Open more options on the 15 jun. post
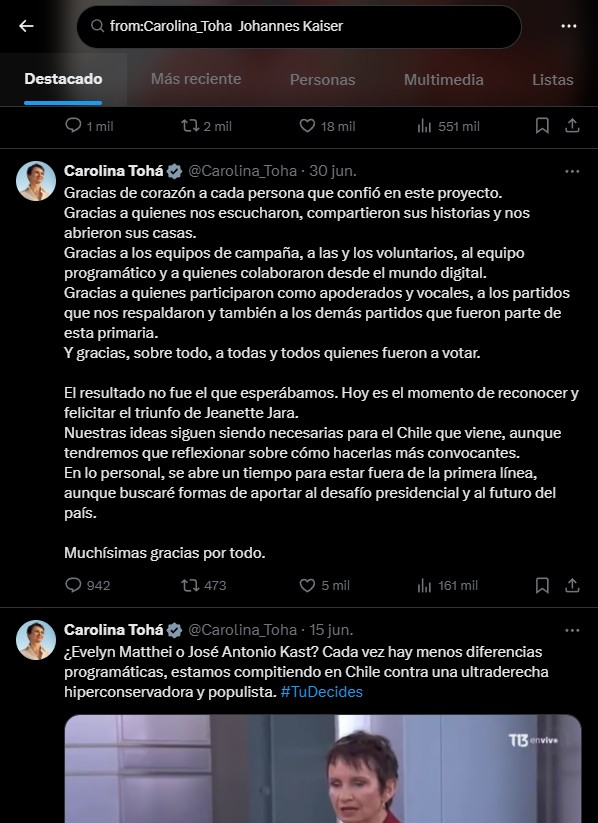The width and height of the screenshot is (598, 823). pos(572,630)
